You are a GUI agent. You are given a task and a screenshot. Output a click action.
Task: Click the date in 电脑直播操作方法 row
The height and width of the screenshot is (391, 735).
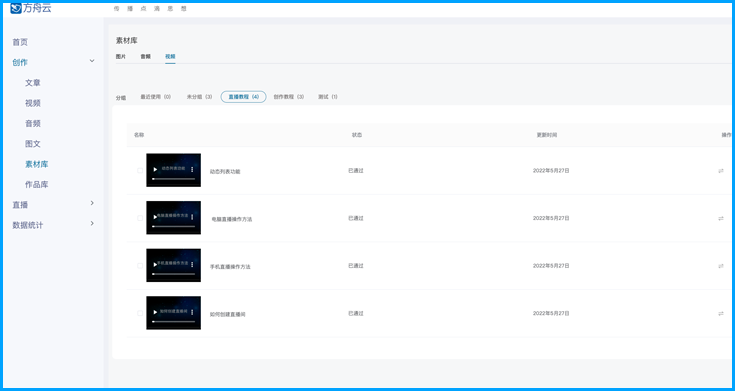coord(551,218)
